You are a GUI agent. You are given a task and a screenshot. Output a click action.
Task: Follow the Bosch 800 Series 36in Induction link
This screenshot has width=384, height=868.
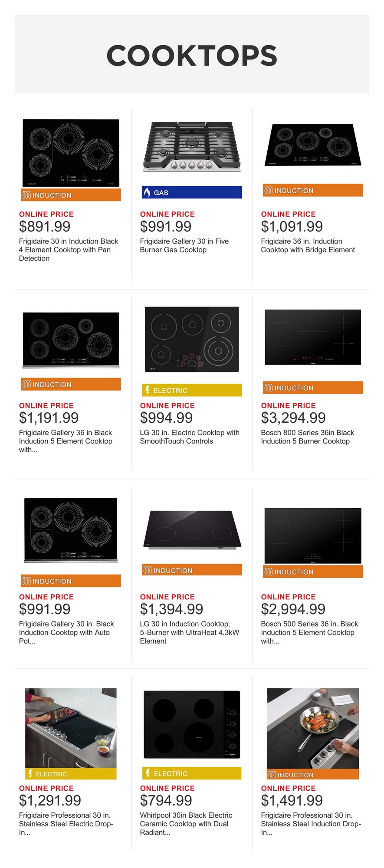pyautogui.click(x=307, y=437)
